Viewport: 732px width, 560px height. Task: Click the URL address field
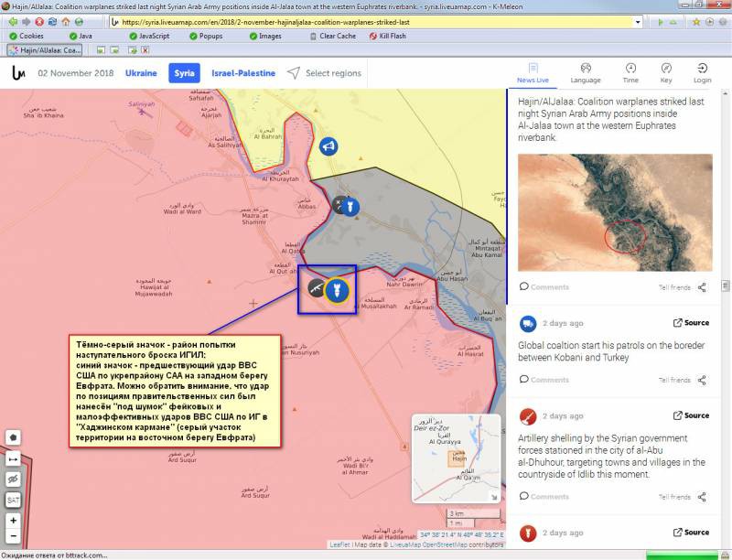pyautogui.click(x=376, y=22)
